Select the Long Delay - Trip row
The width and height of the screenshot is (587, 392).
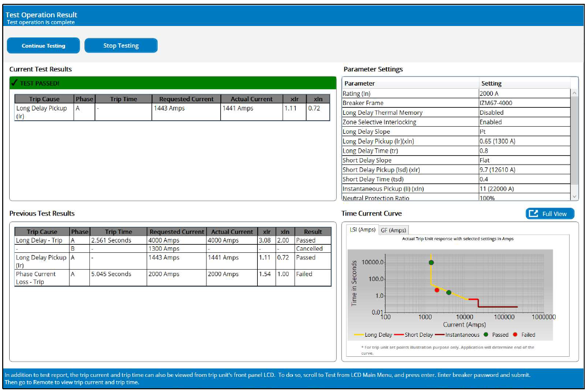coord(173,240)
